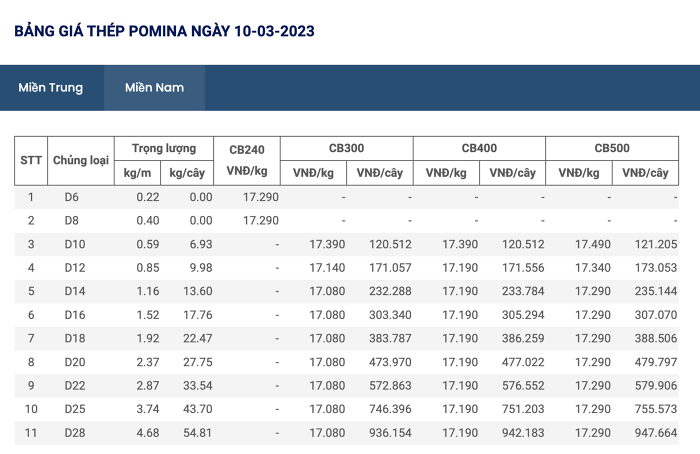Click the 751.203 value in D25 row

(523, 409)
